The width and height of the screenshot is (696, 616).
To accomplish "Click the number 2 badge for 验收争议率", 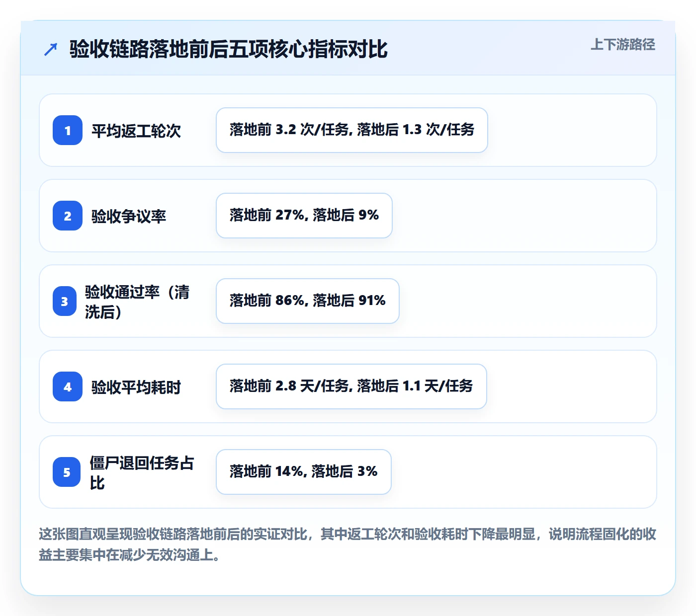I will point(68,216).
